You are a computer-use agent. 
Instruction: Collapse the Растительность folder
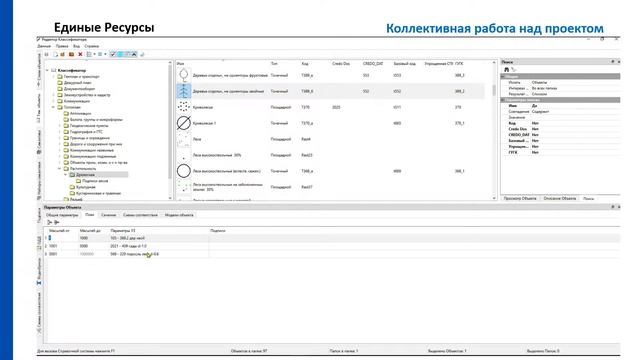coord(60,168)
